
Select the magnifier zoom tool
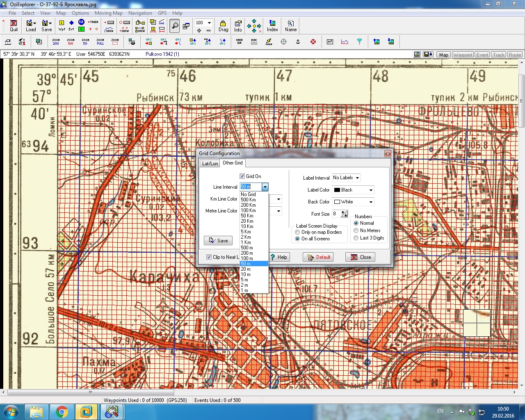point(175,26)
